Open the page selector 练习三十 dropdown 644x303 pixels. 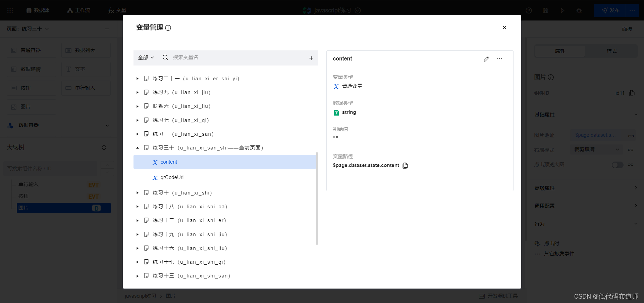(x=28, y=29)
